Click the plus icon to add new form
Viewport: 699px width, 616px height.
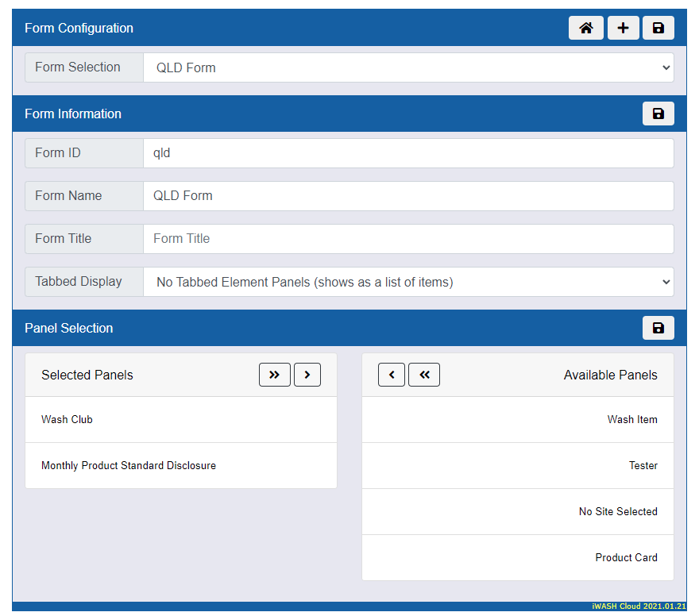(623, 28)
